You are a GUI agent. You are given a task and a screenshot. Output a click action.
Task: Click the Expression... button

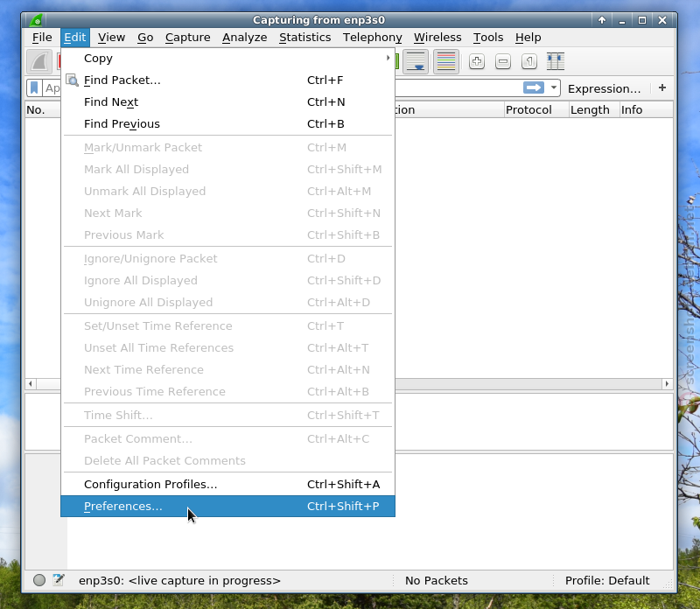pos(604,88)
